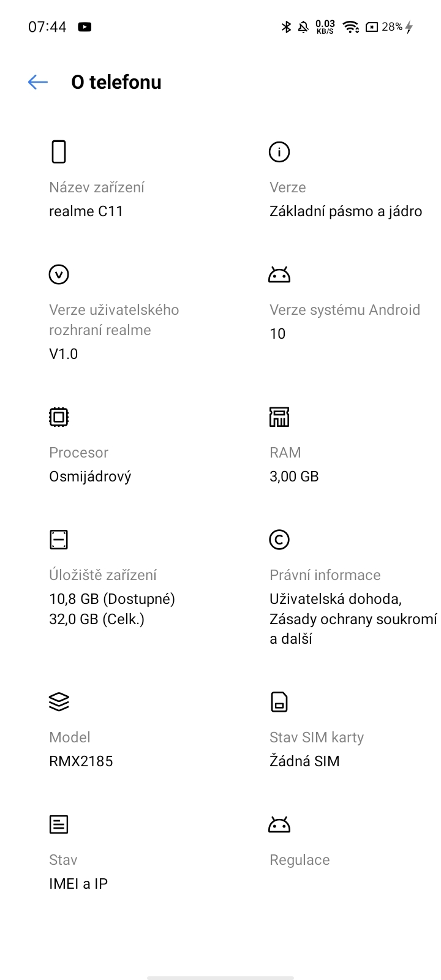Screen dimensions: 441x980
Task: Tap the SIM card icon above Stav SIM karty
Action: click(279, 701)
